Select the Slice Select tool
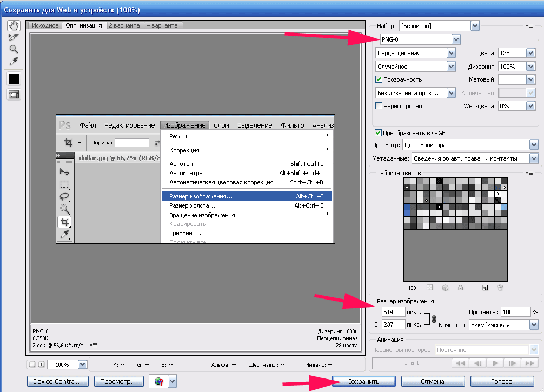 (x=14, y=37)
